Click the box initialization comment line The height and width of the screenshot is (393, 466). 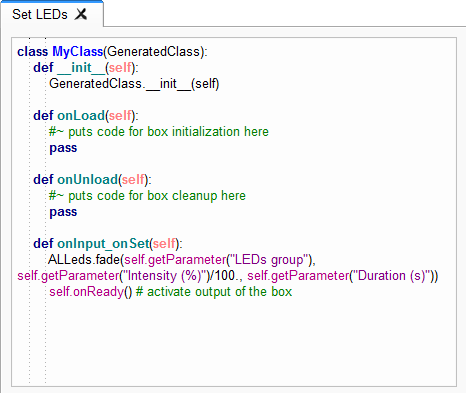pyautogui.click(x=159, y=132)
